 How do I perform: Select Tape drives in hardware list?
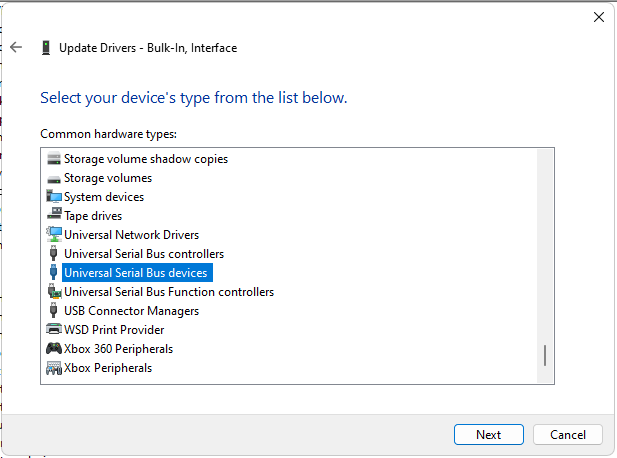point(93,216)
